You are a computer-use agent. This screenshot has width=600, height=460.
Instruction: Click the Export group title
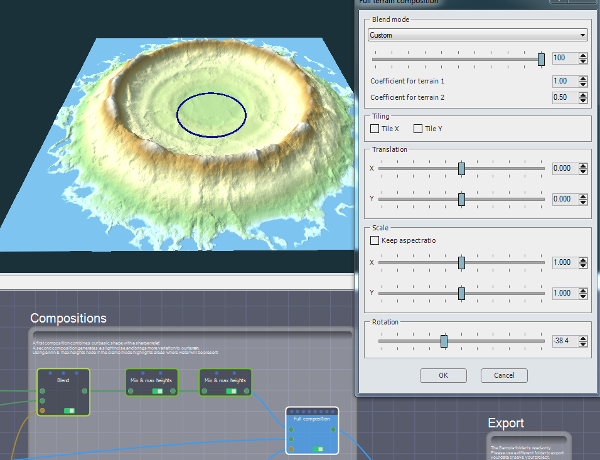pos(506,423)
